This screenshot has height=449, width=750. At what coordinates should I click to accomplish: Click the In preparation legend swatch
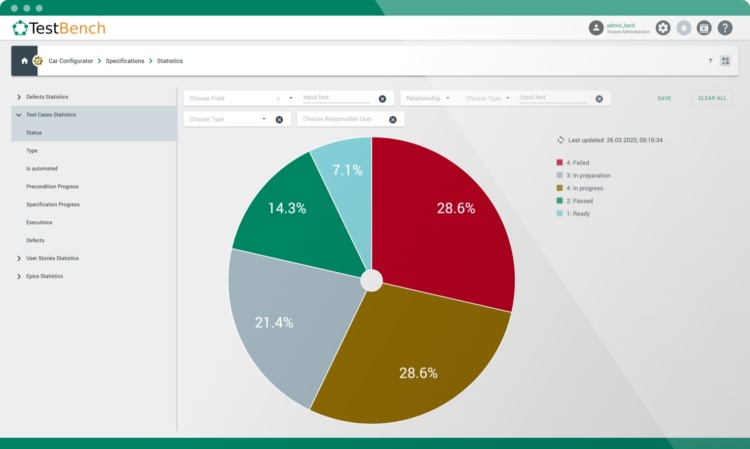pyautogui.click(x=560, y=175)
